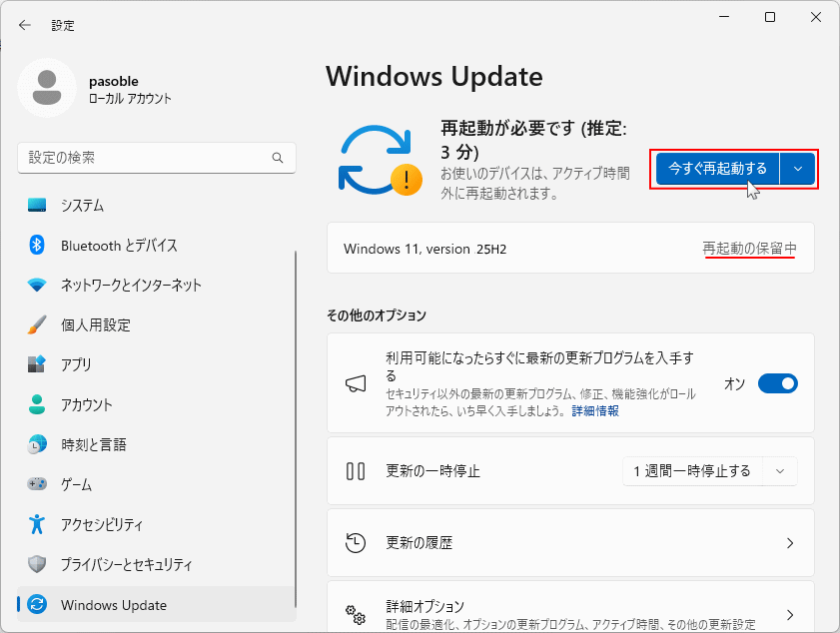Click the pasoble user avatar picture
The width and height of the screenshot is (840, 633).
(x=47, y=88)
